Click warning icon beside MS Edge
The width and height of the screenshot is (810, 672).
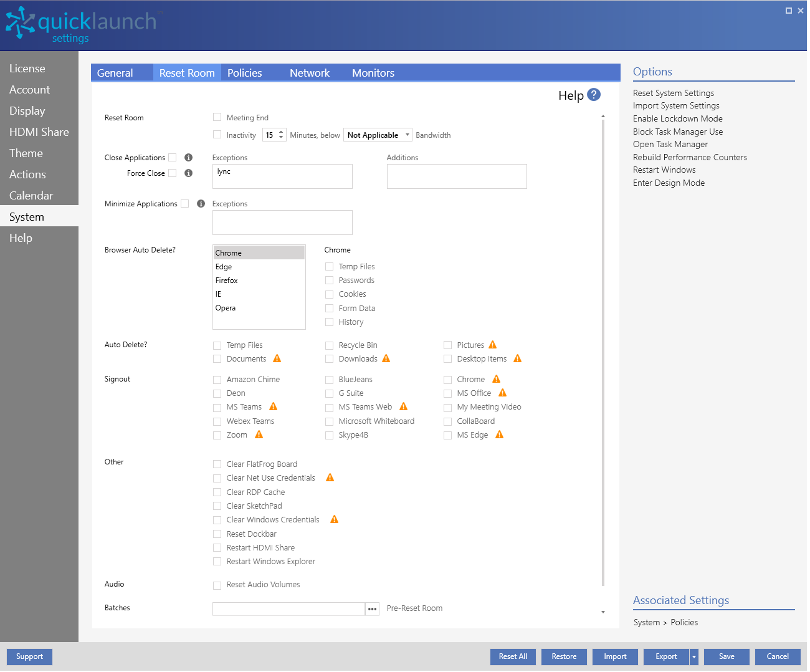point(500,434)
